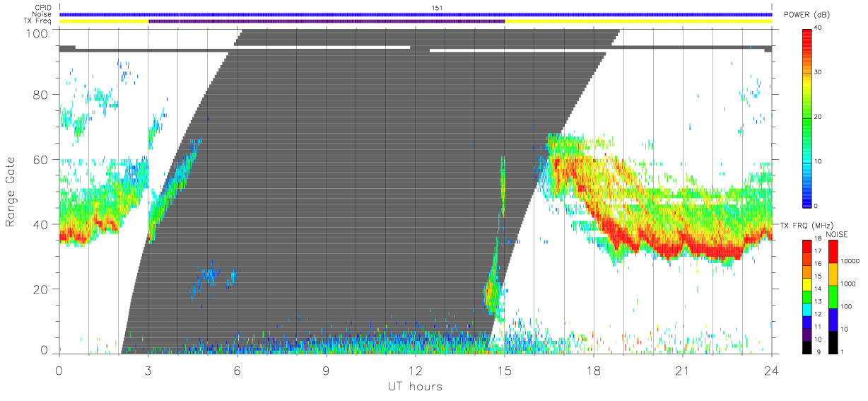
Task: Click the y-axis tick label '20'
Action: (x=41, y=289)
